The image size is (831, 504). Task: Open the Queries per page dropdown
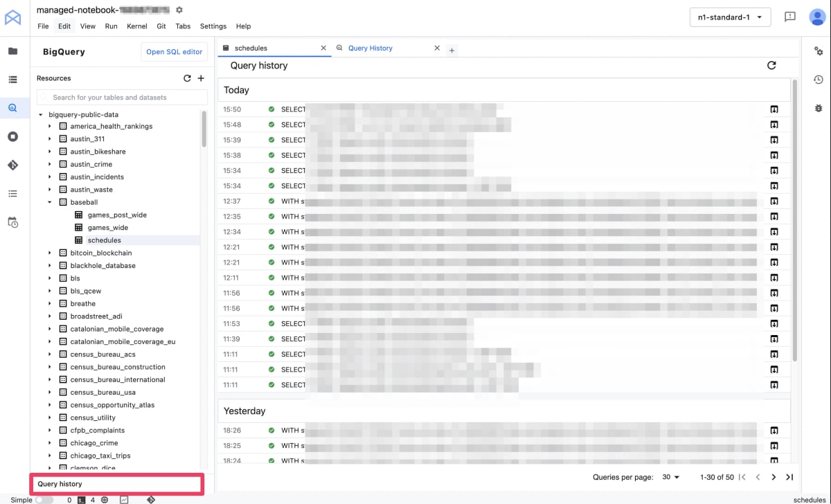[671, 477]
